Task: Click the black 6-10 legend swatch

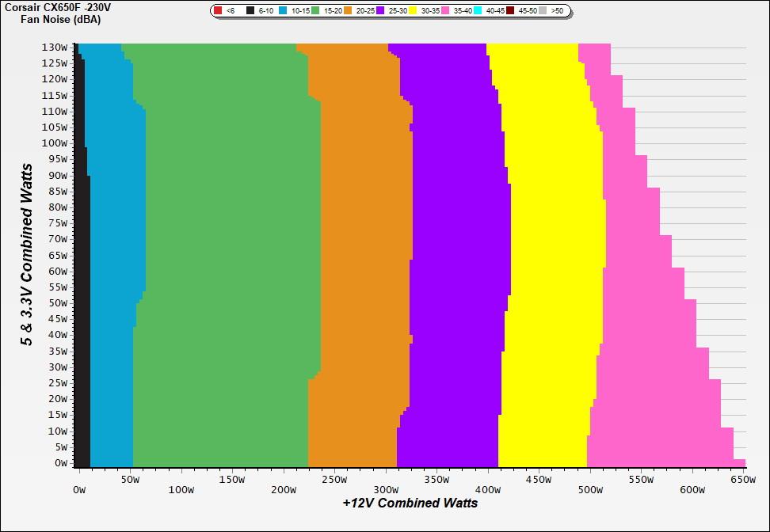Action: [x=250, y=11]
